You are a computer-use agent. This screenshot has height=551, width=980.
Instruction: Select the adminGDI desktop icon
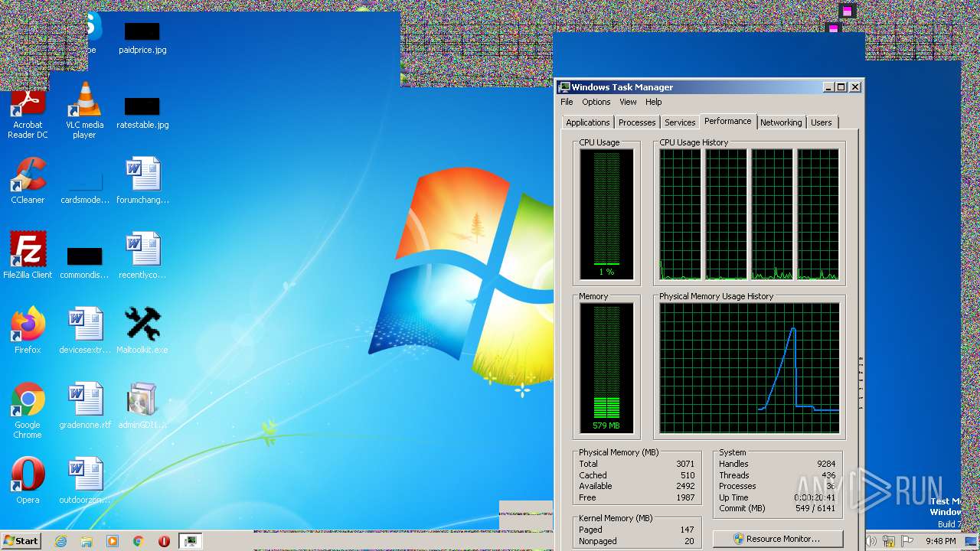(142, 406)
